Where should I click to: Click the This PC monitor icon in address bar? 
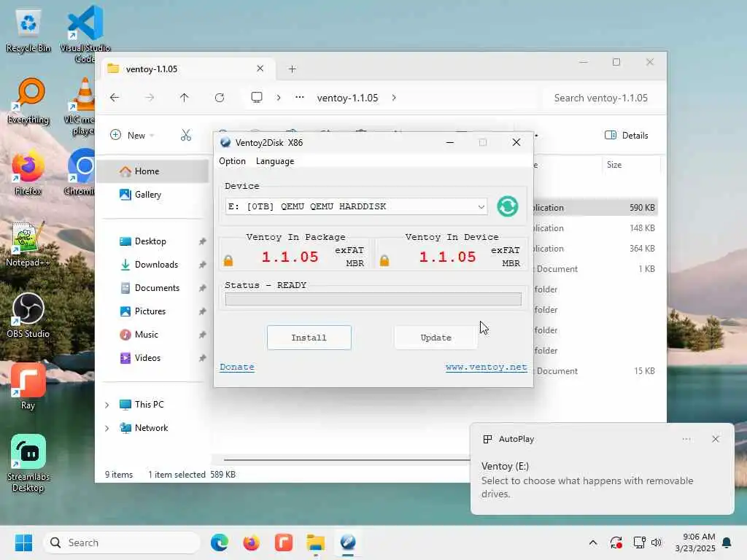[x=257, y=98]
